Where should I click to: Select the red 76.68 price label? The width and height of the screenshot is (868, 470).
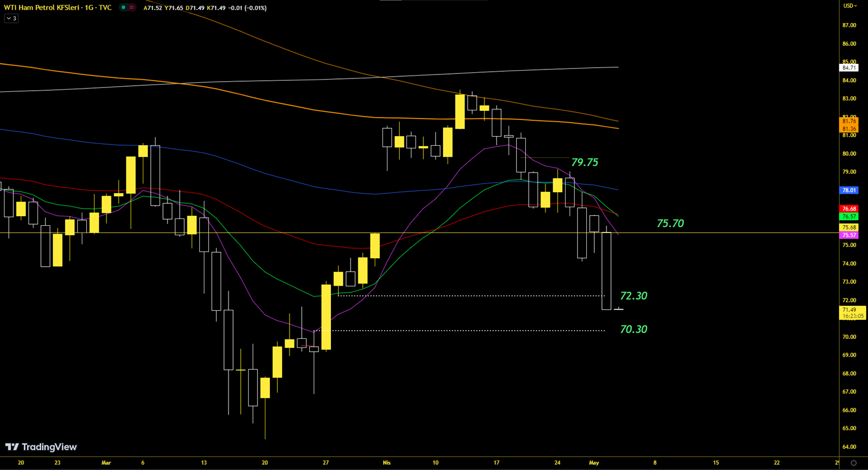(x=849, y=209)
